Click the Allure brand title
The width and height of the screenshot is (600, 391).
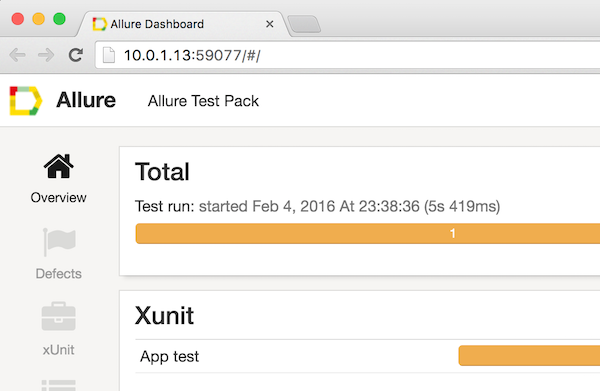coord(86,100)
